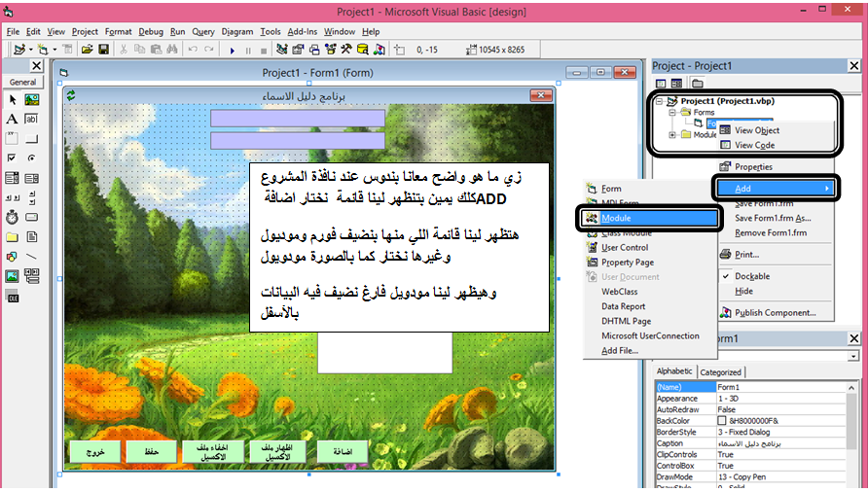868x492 pixels.
Task: Click the Save Project toolbar icon
Action: pos(103,50)
